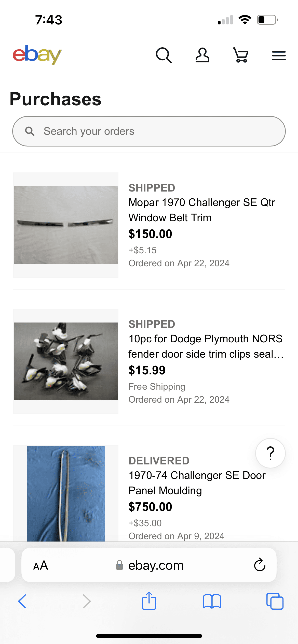The height and width of the screenshot is (644, 298).
Task: Go back to the previous page
Action: click(22, 601)
